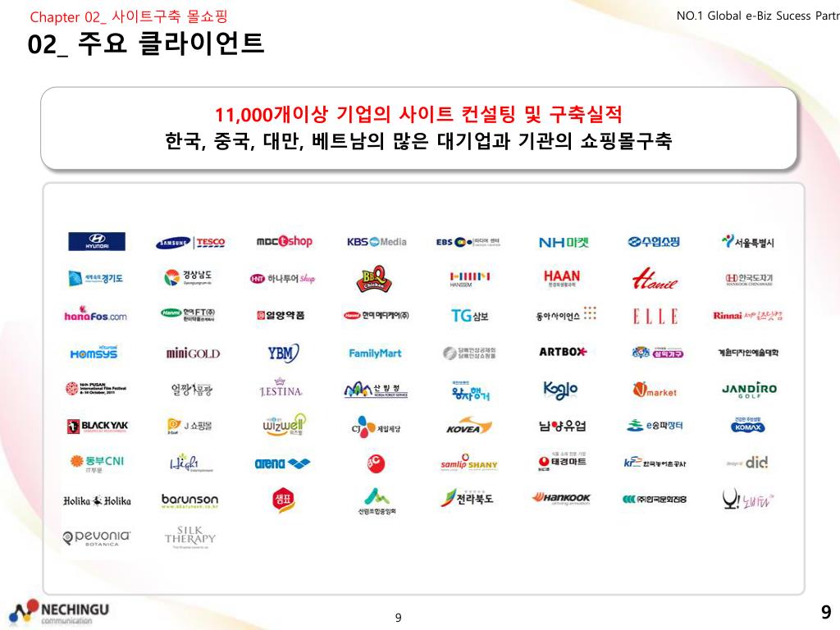Select the Homsys logo
Screen dimensions: 840x630
(94, 352)
